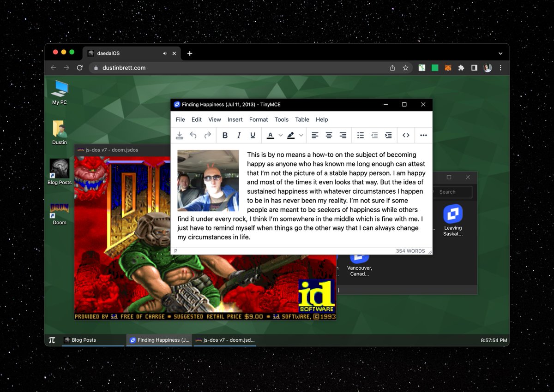Open the source code view icon
Image resolution: width=554 pixels, height=392 pixels.
click(406, 135)
